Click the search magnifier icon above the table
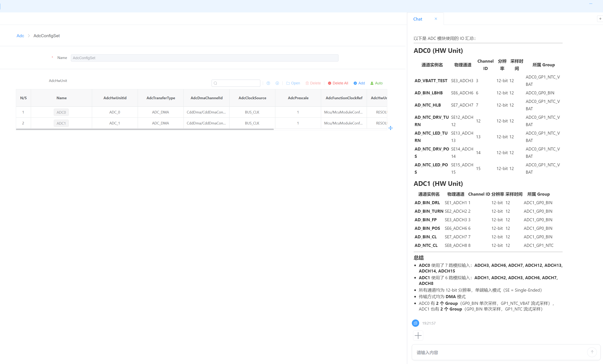 coord(215,83)
